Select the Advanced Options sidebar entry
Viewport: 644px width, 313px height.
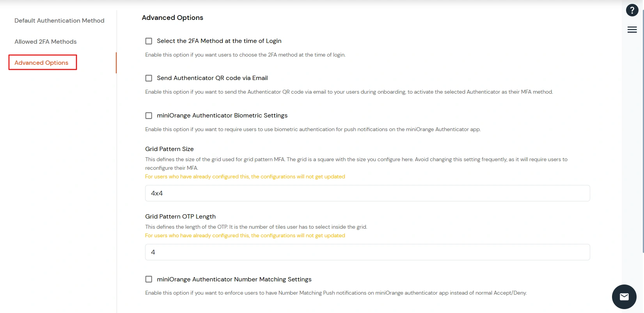tap(42, 62)
